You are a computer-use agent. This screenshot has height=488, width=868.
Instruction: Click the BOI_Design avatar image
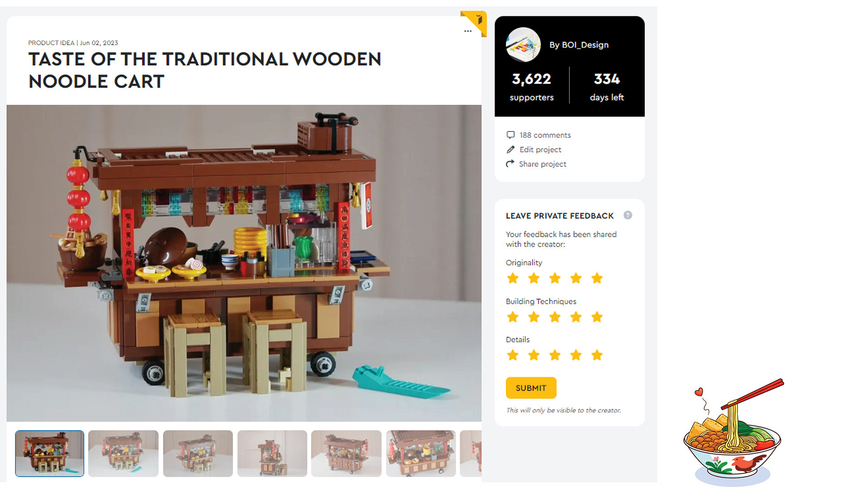point(523,45)
